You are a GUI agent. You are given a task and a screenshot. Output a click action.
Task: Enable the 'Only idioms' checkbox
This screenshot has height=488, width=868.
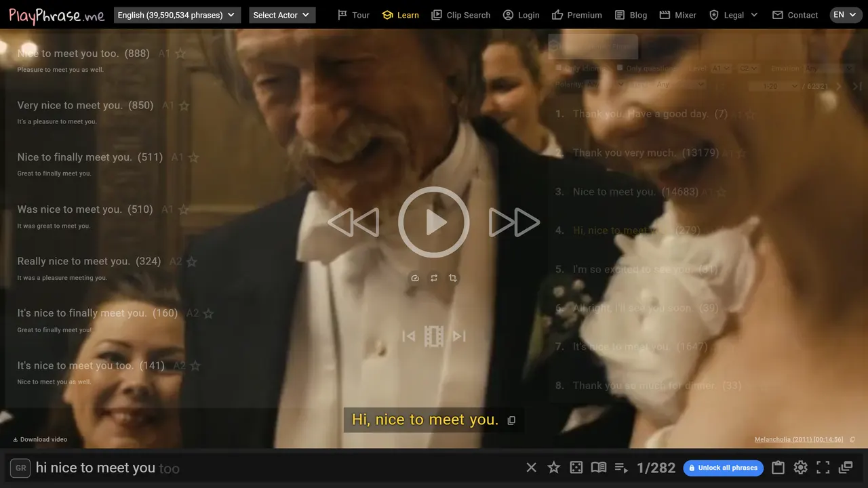click(x=558, y=68)
